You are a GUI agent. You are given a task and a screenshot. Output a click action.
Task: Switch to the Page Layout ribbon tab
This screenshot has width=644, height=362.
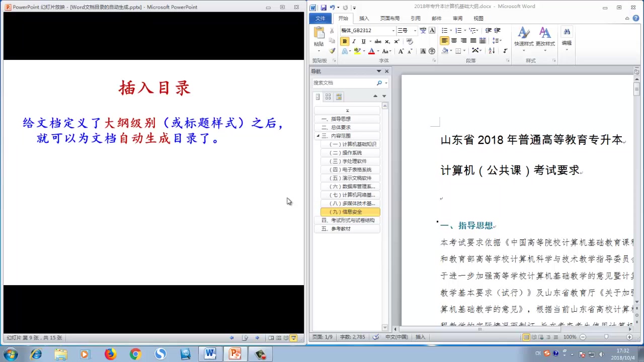[x=389, y=19]
